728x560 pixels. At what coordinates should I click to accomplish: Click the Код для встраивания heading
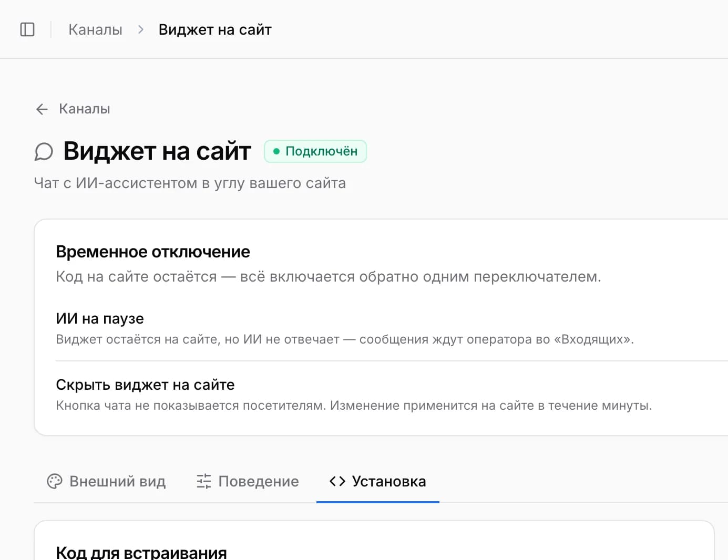(141, 552)
